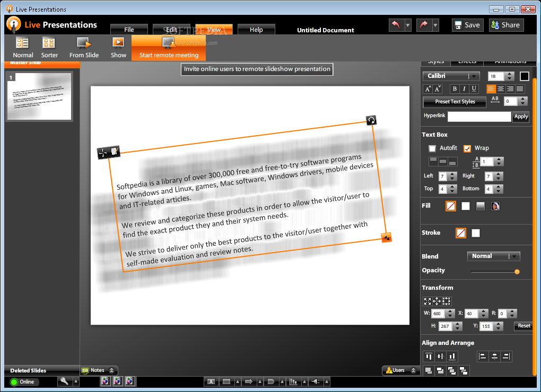This screenshot has height=392, width=541.
Task: Click the font size up/down stepper
Action: pyautogui.click(x=509, y=76)
